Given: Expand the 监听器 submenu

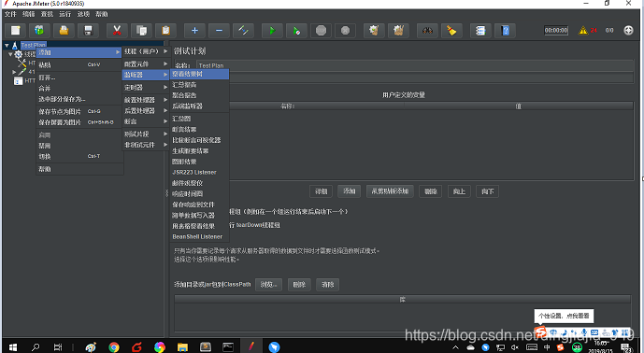Looking at the screenshot, I should [146, 75].
